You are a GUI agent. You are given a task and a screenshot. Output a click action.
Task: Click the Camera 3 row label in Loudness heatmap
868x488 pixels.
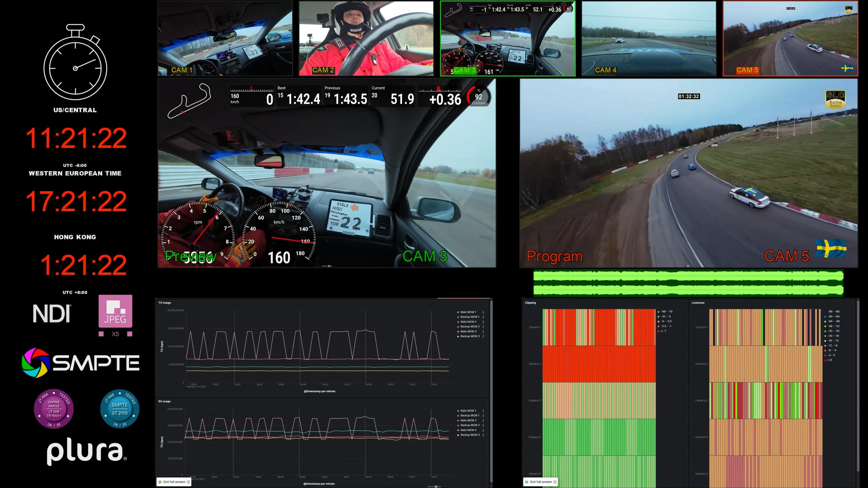(702, 400)
